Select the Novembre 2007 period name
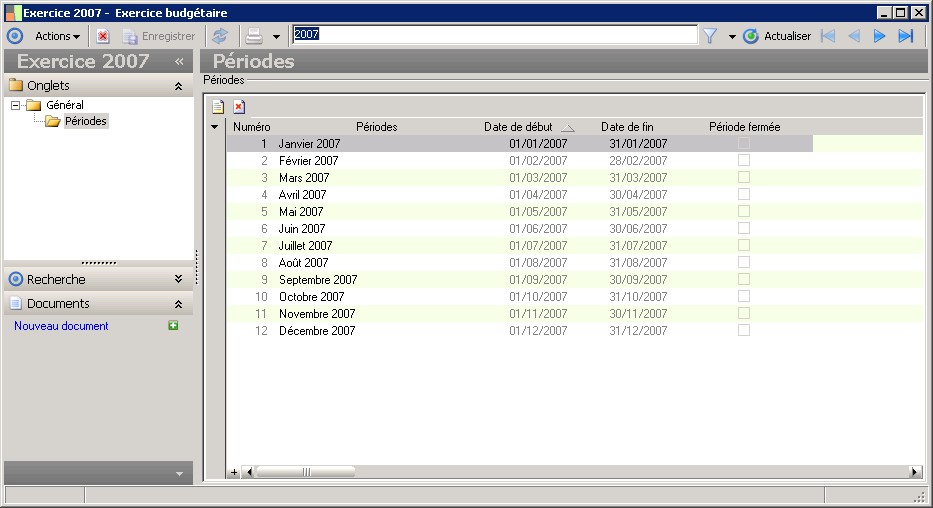933x508 pixels. (x=317, y=313)
